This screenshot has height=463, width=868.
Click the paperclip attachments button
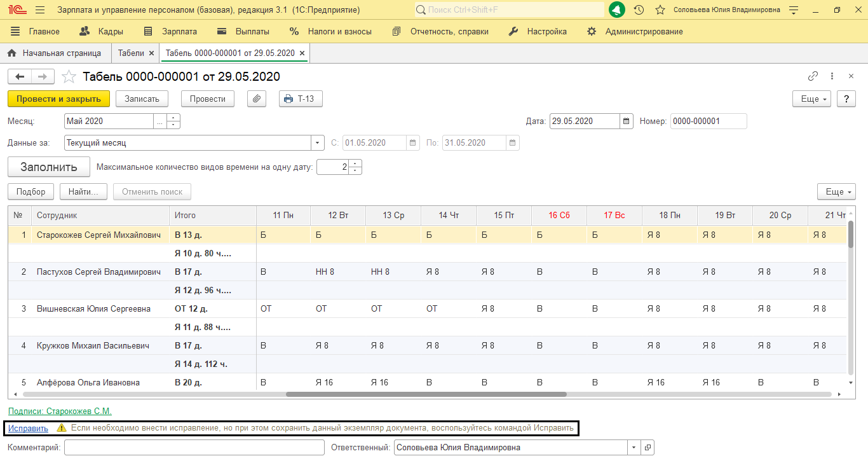[x=257, y=99]
